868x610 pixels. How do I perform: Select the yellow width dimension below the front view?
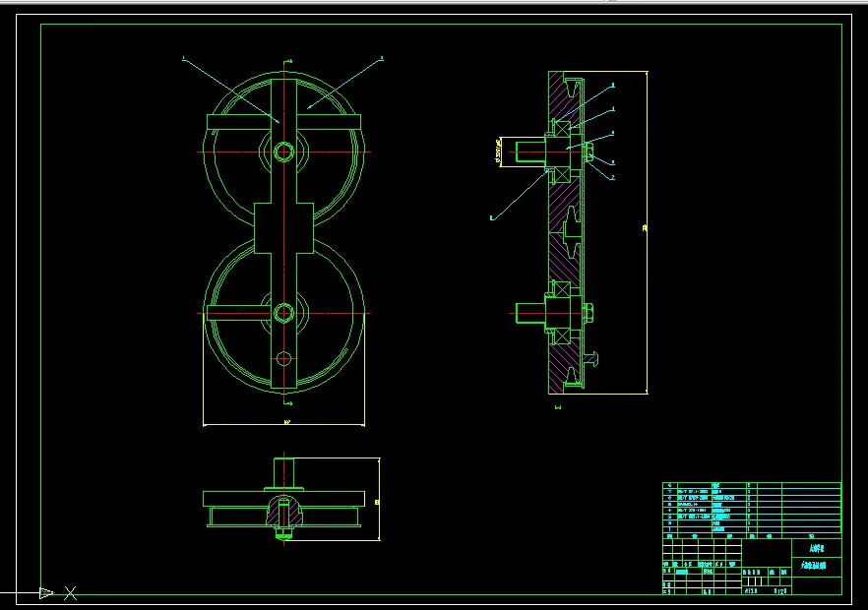(x=284, y=424)
